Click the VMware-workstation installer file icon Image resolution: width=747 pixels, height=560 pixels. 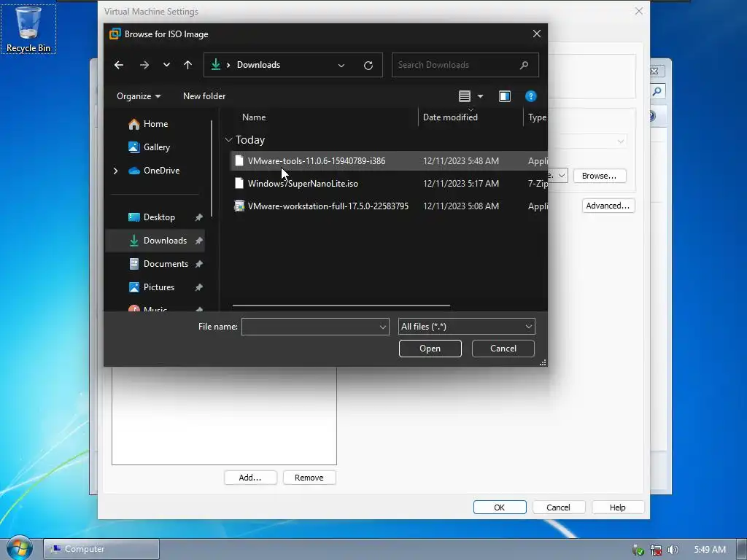tap(239, 206)
